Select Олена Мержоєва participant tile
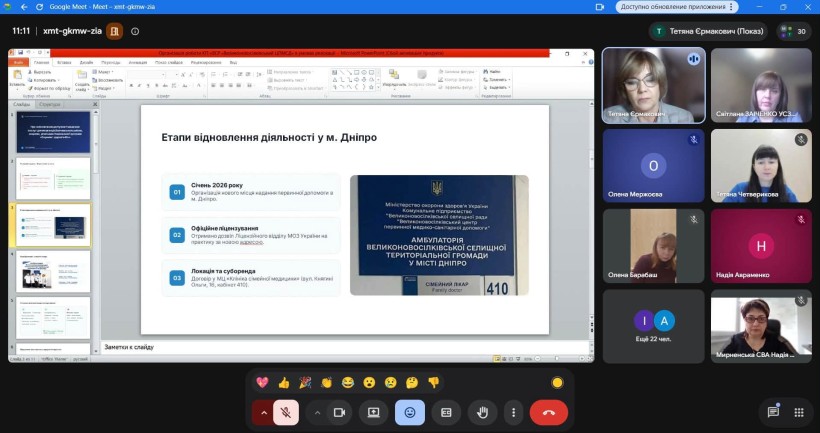The height and width of the screenshot is (433, 820). pos(654,166)
